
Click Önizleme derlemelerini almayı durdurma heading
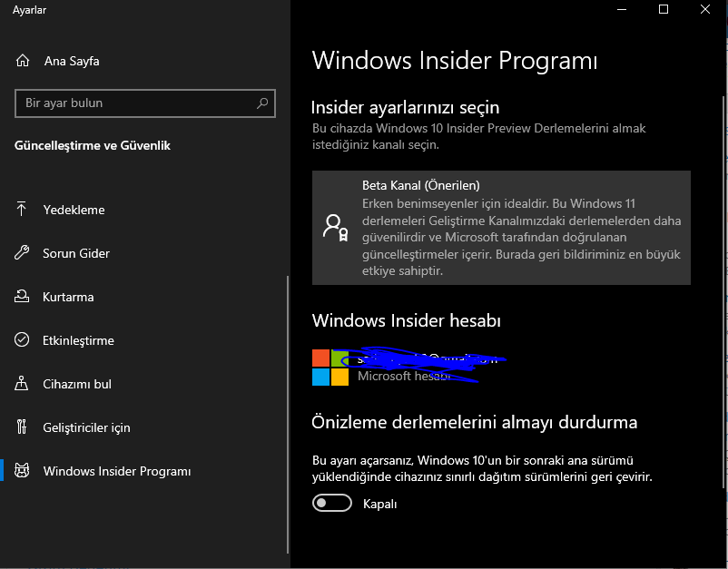(475, 422)
